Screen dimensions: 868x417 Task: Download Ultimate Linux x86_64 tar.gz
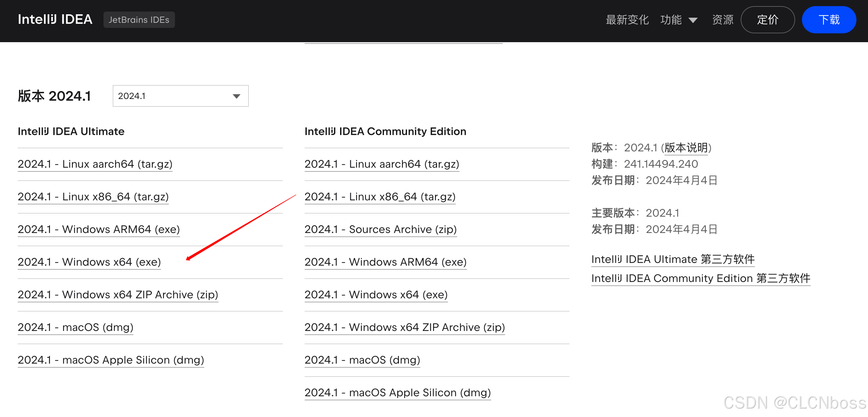coord(93,197)
